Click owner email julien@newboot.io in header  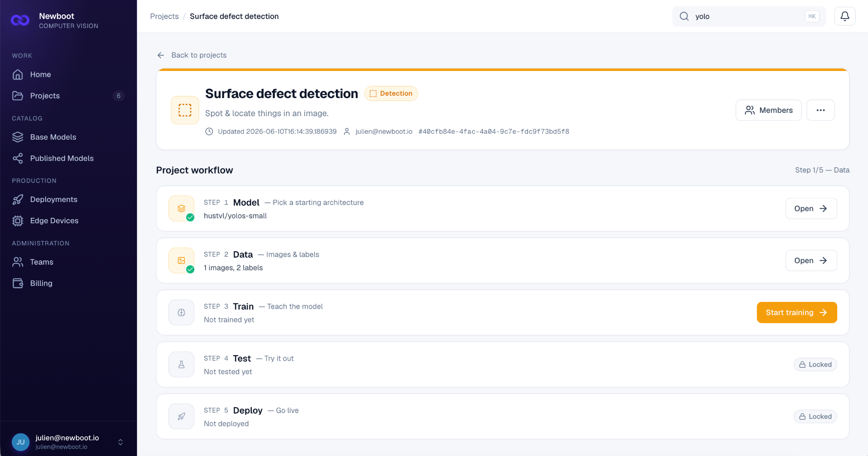pos(384,132)
